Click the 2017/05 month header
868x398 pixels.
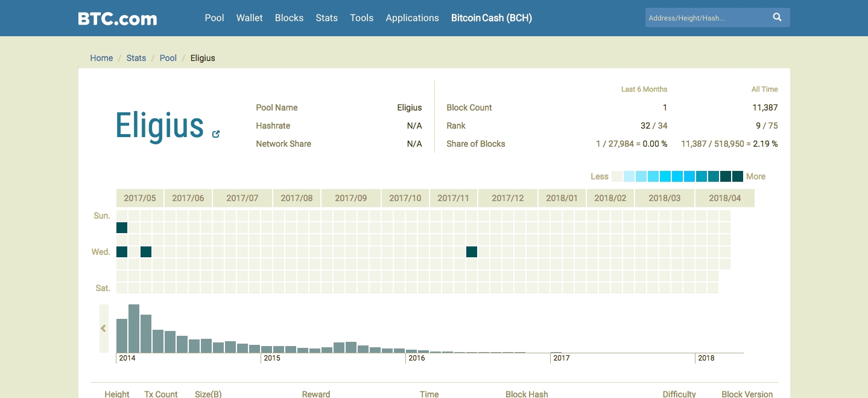(x=140, y=198)
